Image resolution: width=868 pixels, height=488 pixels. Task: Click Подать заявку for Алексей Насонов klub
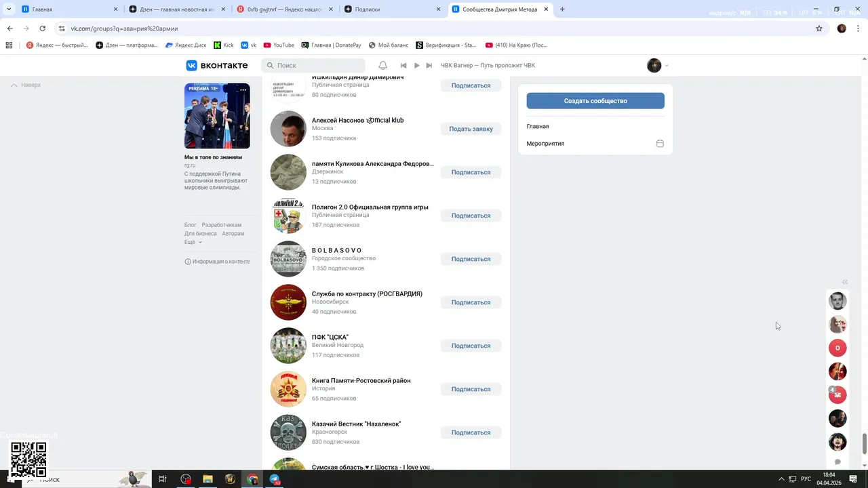[471, 129]
